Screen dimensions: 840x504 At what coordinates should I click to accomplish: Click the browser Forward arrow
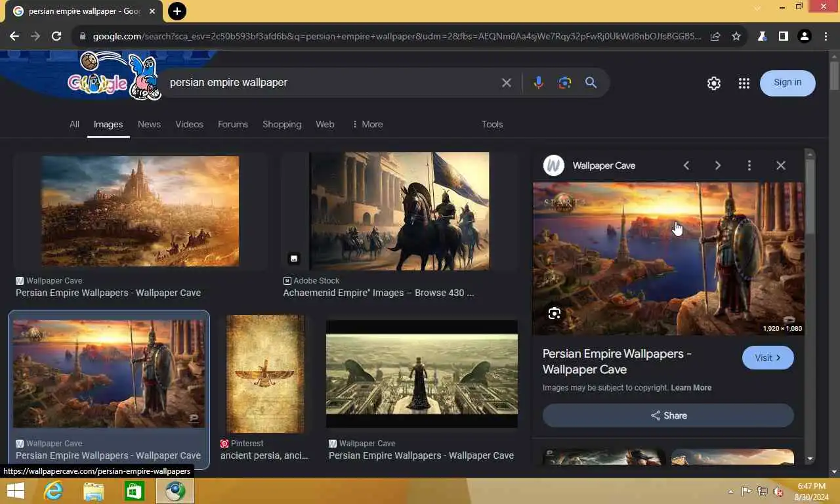point(35,37)
